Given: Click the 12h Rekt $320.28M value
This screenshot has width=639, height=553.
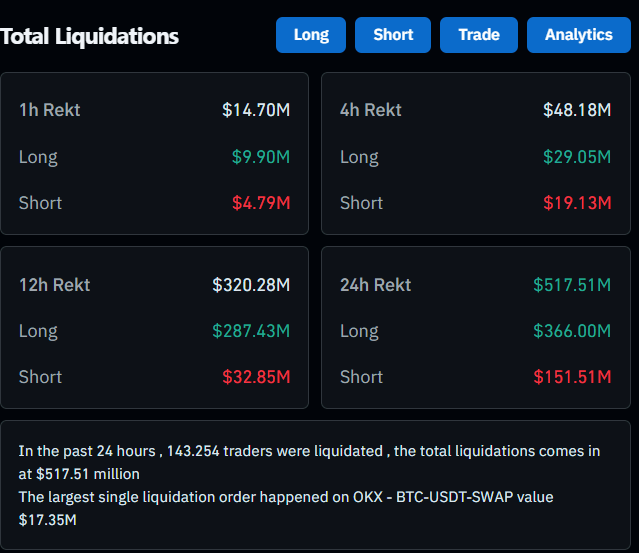Looking at the screenshot, I should 251,285.
